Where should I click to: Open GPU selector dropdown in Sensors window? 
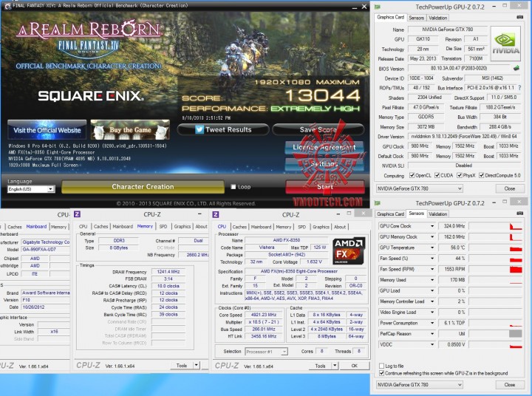420,384
